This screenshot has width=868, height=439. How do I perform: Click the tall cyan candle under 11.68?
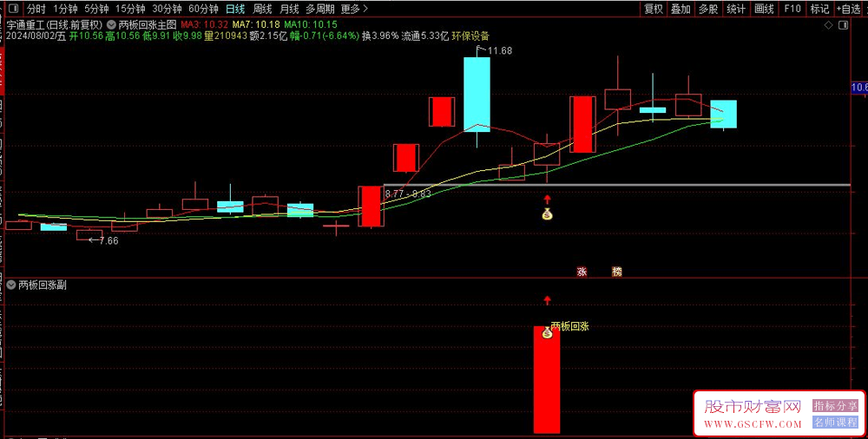(477, 94)
